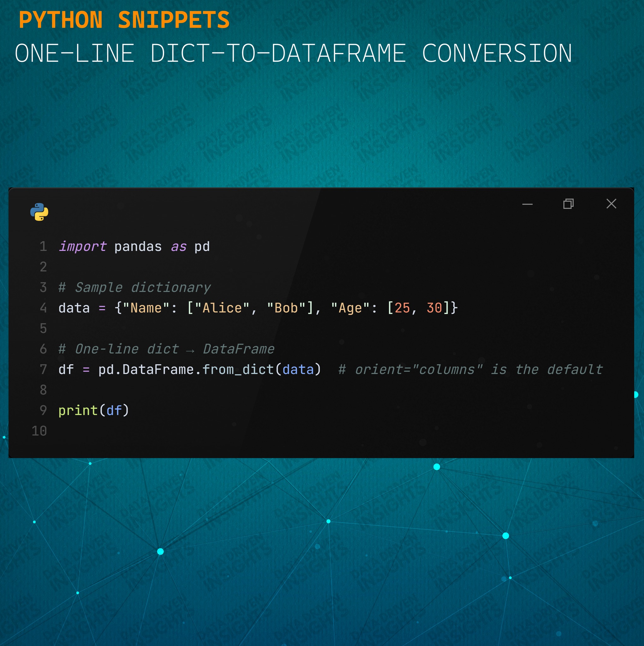Click the from_dict method call
Image resolution: width=644 pixels, height=646 pixels.
[238, 369]
